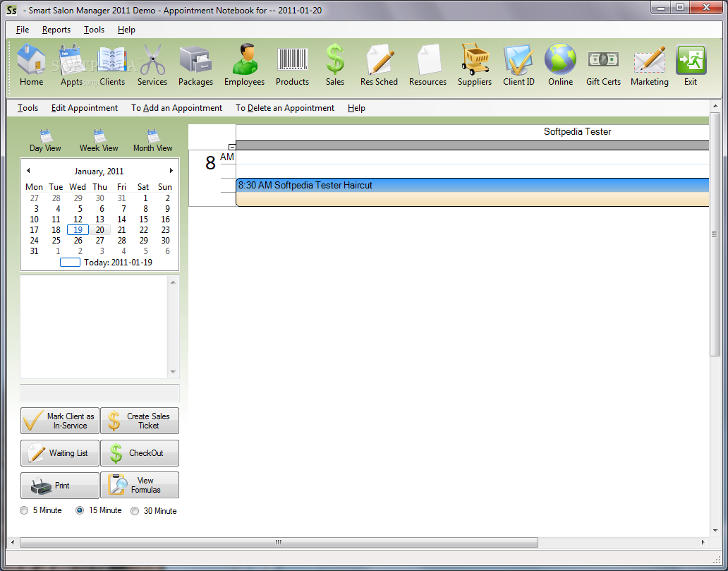Click scroll-up arrow in left list box

[x=173, y=282]
